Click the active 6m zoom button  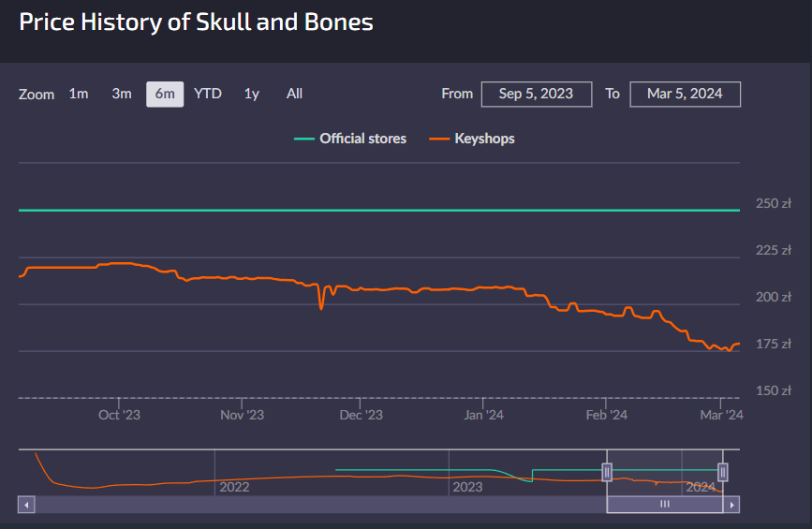pos(165,94)
